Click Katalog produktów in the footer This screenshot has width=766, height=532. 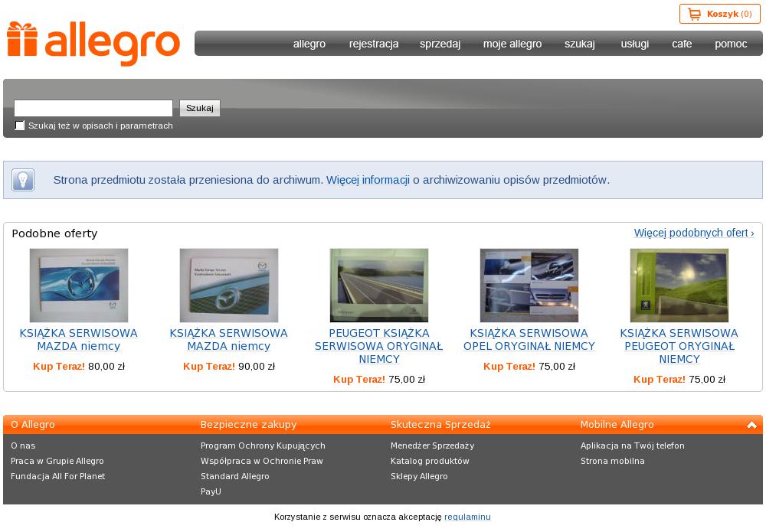click(x=430, y=462)
